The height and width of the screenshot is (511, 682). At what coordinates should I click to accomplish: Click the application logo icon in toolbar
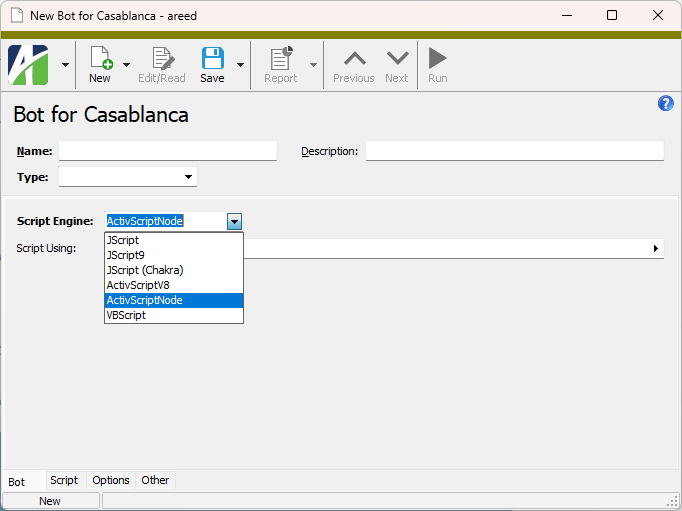pos(28,65)
